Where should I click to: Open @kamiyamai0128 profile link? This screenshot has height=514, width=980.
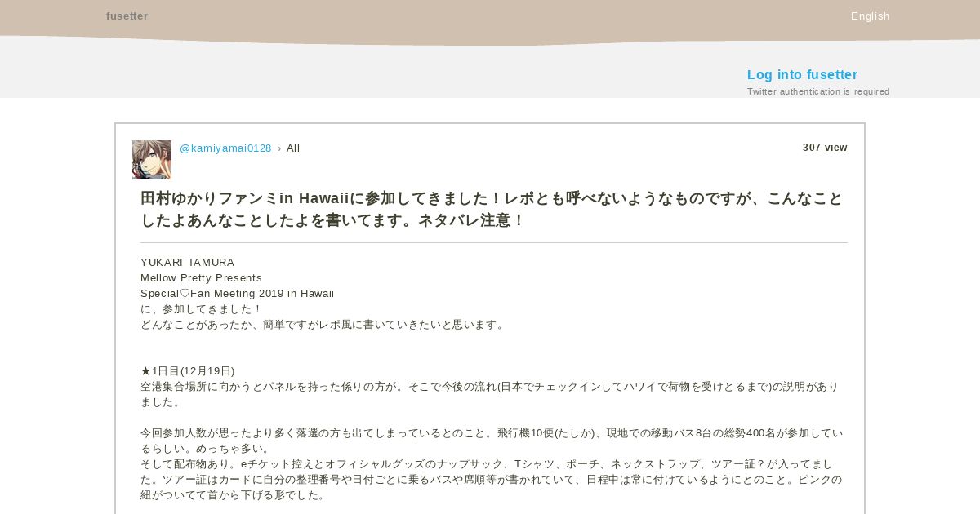pyautogui.click(x=225, y=148)
